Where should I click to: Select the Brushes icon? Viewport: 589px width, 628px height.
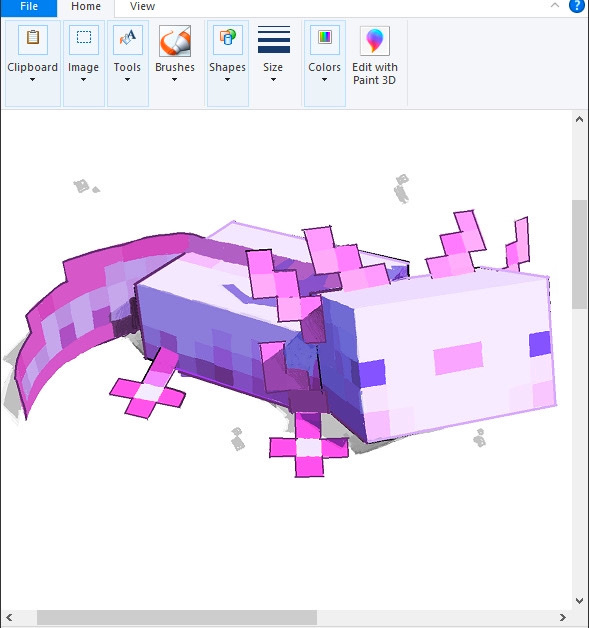[175, 40]
